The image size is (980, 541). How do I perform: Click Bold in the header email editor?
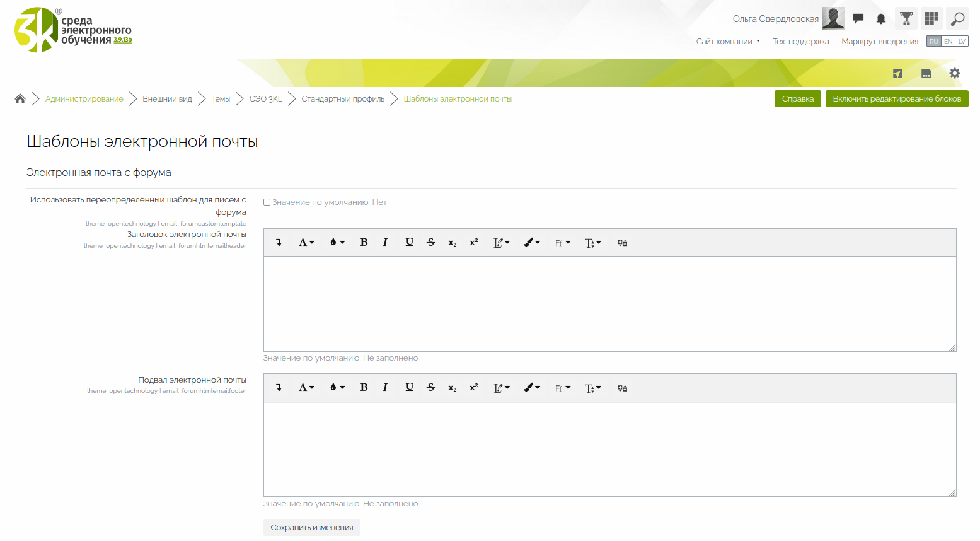364,243
